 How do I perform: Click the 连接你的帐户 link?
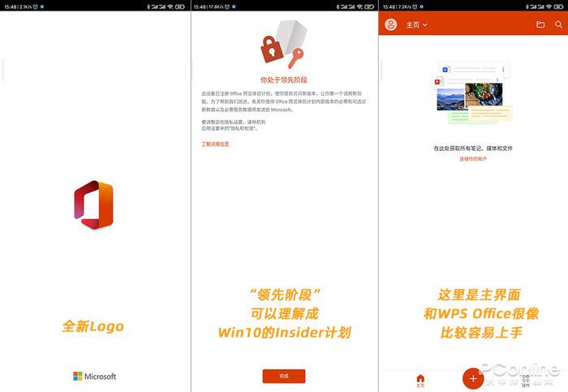click(473, 159)
